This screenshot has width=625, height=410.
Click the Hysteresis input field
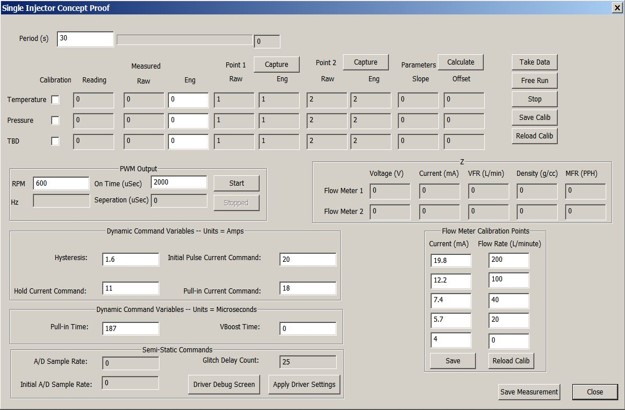[x=130, y=259]
